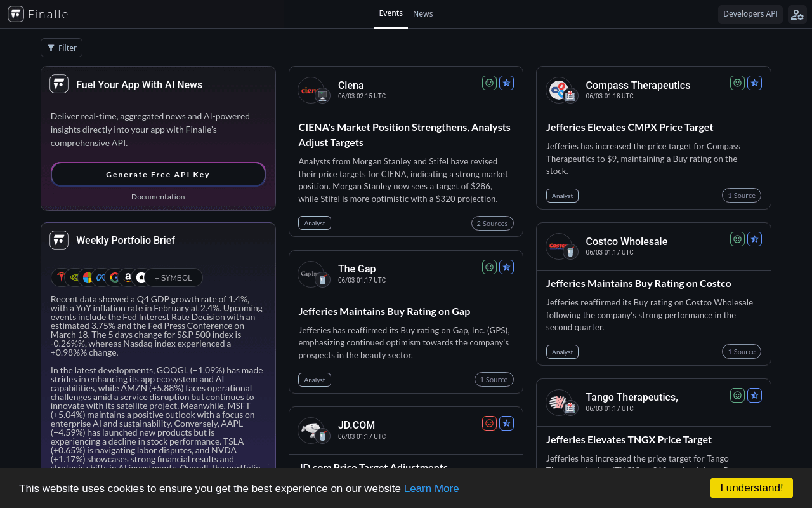Click Generate Free API Key button

158,174
